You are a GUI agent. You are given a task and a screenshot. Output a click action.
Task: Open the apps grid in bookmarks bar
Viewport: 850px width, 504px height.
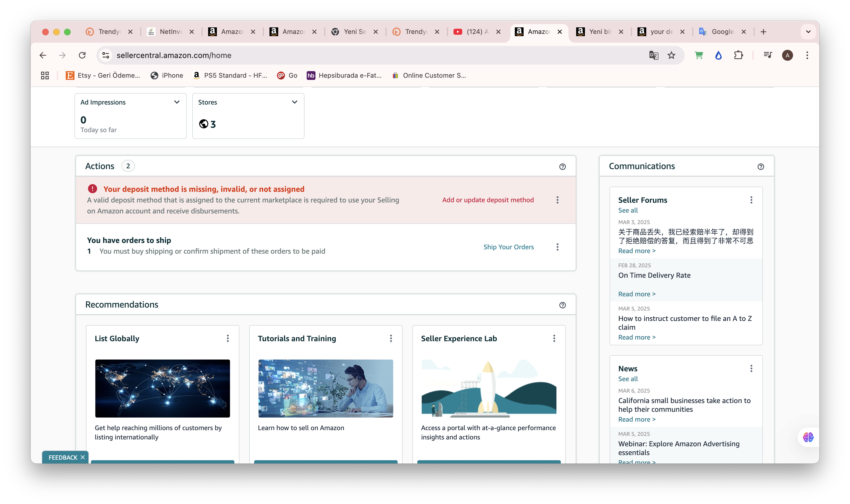[x=45, y=76]
